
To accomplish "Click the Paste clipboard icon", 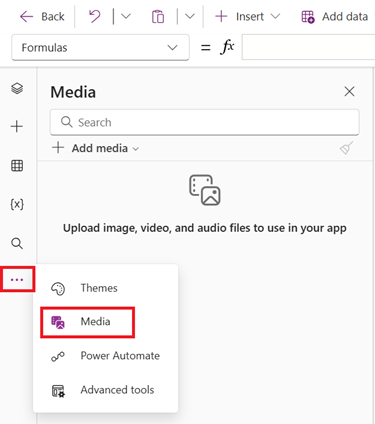I will 158,17.
